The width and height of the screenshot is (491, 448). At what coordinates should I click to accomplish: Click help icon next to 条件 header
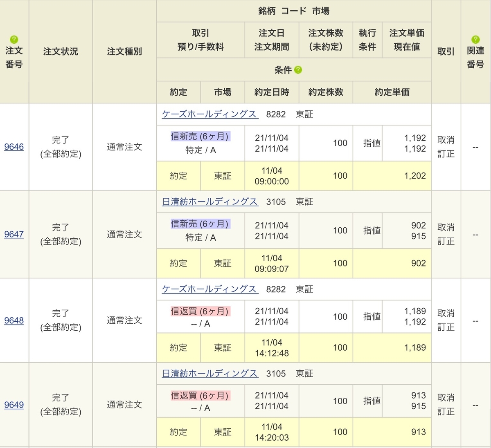(x=298, y=70)
